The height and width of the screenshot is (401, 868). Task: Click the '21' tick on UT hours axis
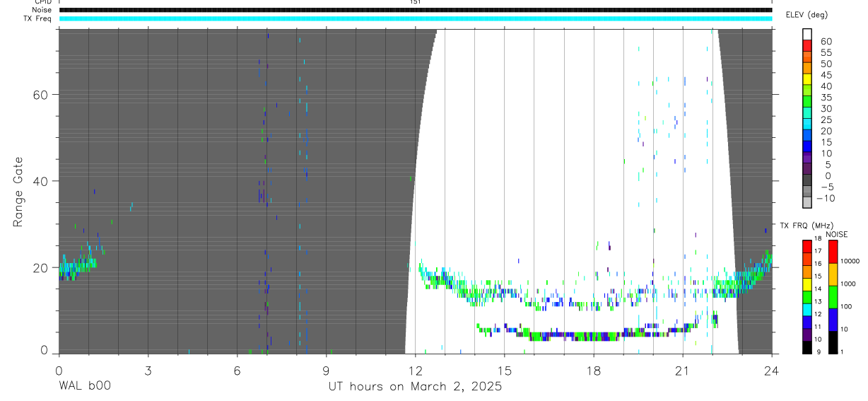tap(683, 370)
